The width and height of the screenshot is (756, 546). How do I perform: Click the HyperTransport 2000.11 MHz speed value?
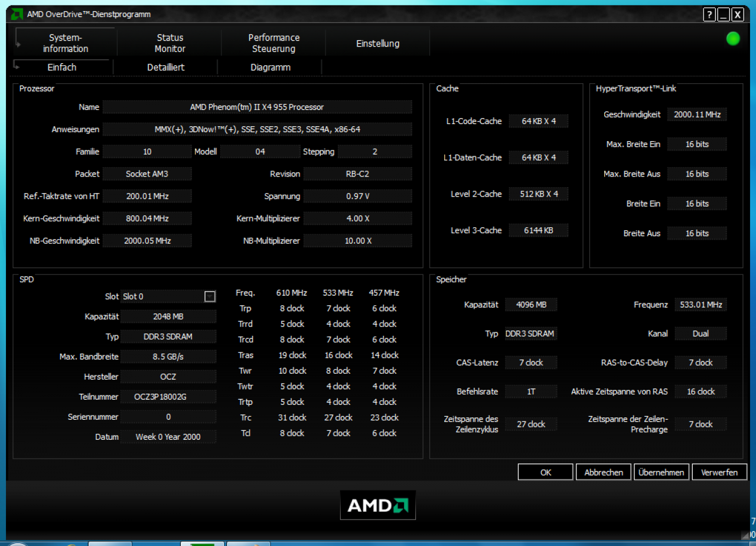(697, 115)
